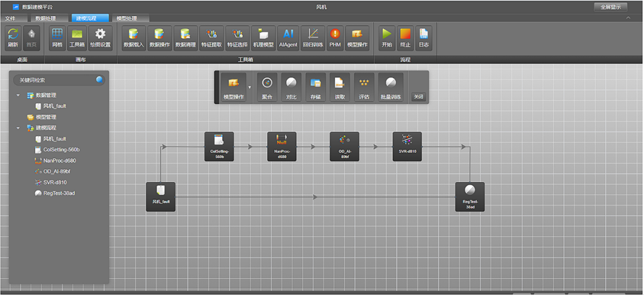Viewport: 644px width, 295px height.
Task: Click the 对比 compare icon
Action: point(291,87)
